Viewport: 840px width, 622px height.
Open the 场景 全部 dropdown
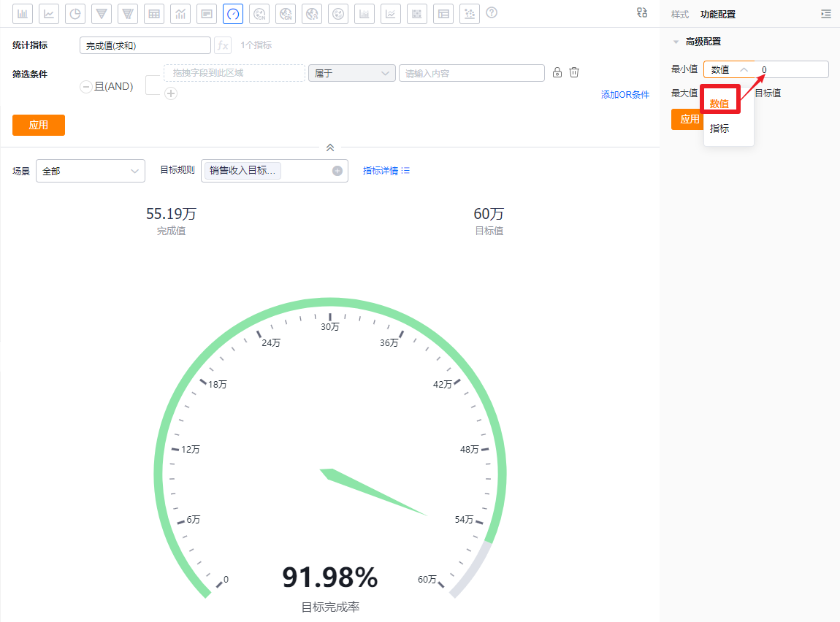tap(91, 171)
